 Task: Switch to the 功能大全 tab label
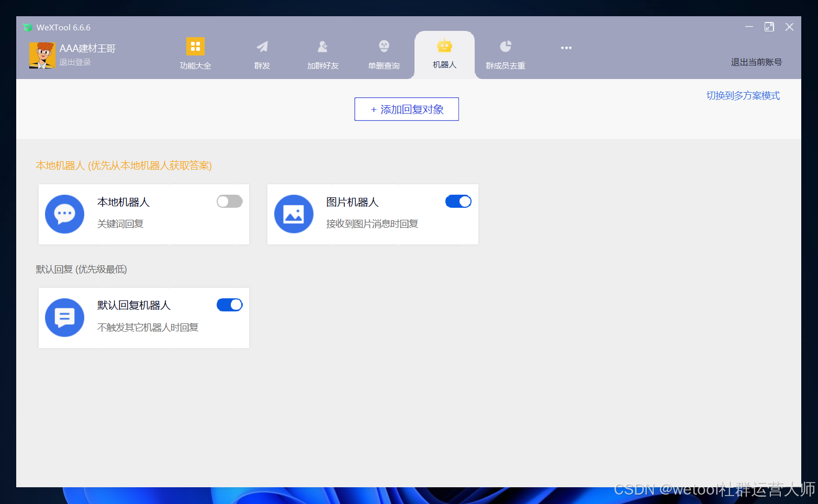click(x=195, y=65)
